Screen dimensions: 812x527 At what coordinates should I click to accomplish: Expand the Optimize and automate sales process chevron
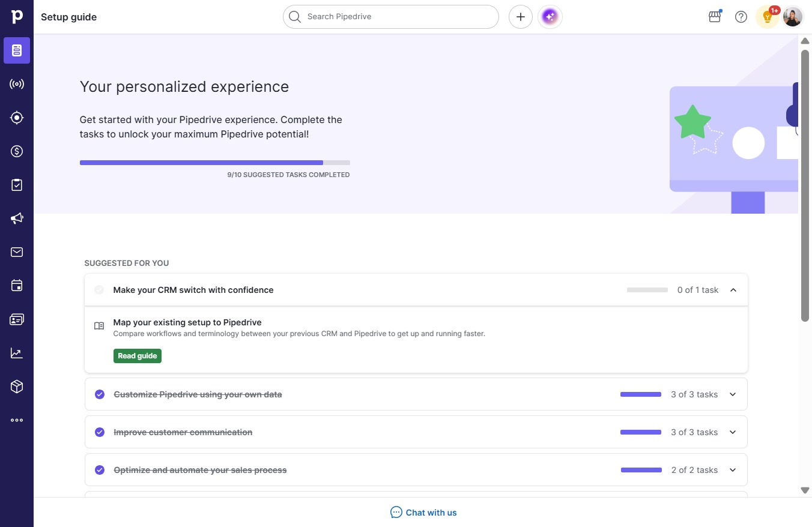[733, 470]
